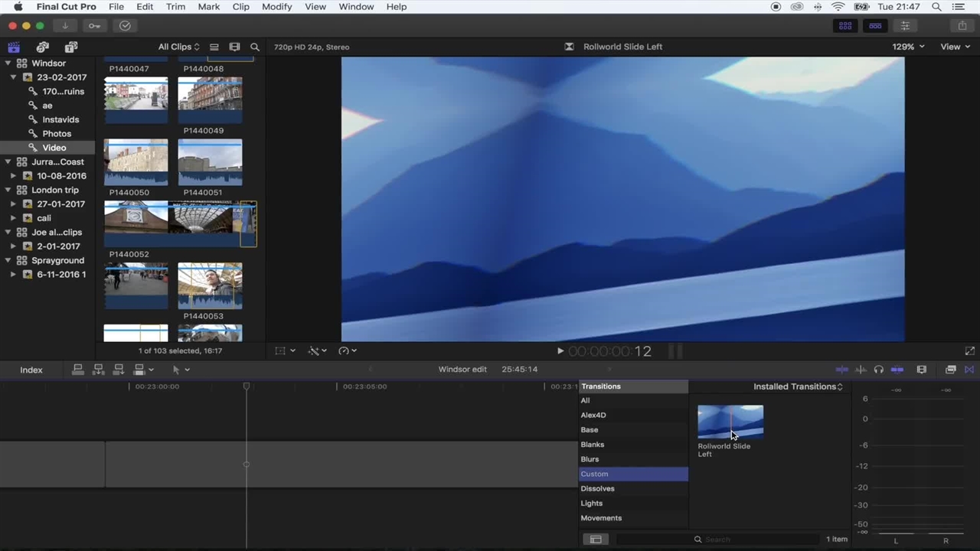Open the All Clips filter dropdown

pos(178,47)
